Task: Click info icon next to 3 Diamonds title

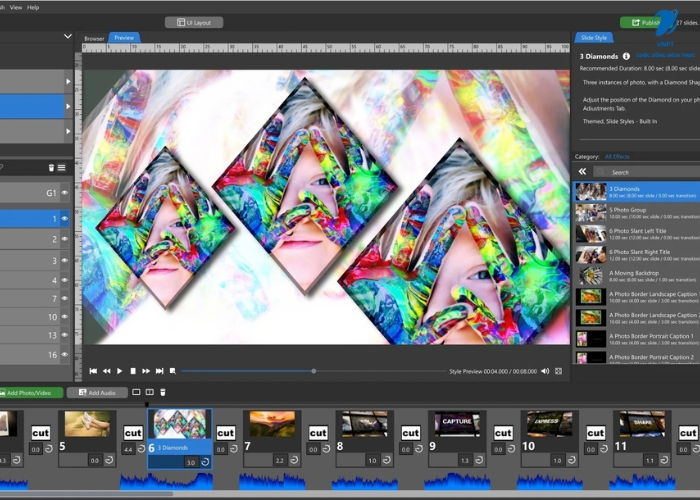Action: pos(626,56)
